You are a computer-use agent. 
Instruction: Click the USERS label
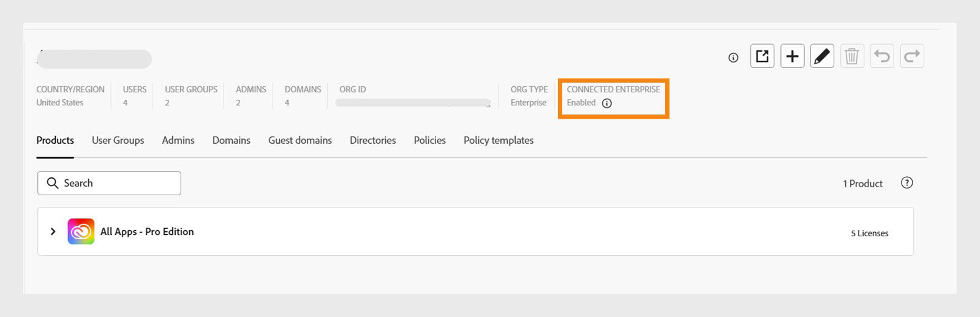(135, 89)
